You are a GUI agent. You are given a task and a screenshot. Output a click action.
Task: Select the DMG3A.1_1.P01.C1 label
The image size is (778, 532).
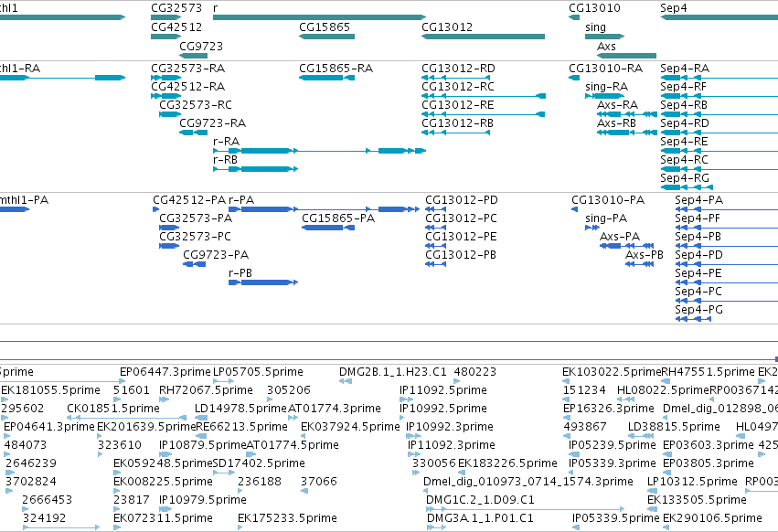(480, 518)
